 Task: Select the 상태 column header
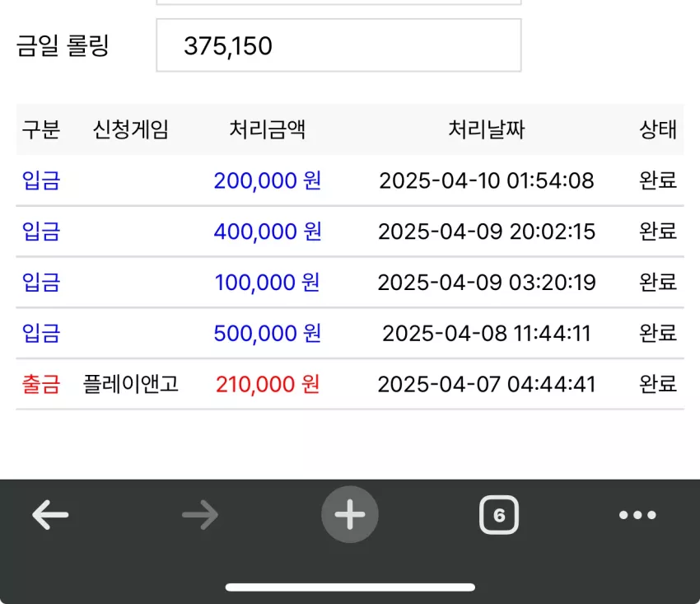click(658, 129)
